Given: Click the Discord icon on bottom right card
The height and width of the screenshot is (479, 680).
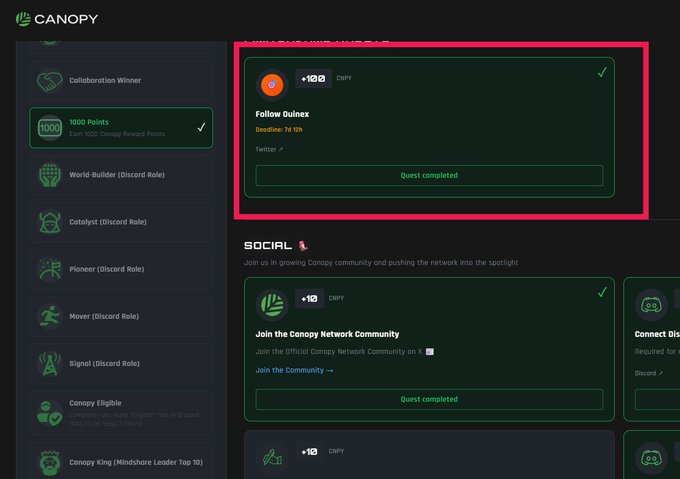Looking at the screenshot, I should click(x=651, y=458).
